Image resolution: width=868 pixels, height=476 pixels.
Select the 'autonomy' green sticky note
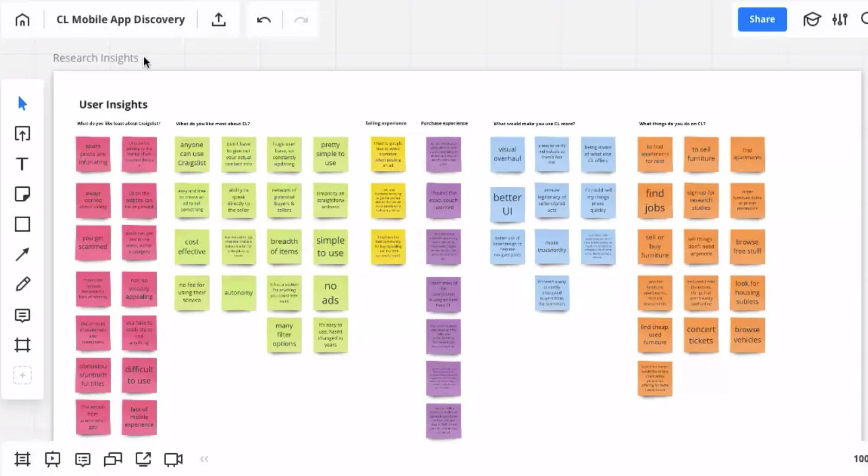(x=239, y=293)
